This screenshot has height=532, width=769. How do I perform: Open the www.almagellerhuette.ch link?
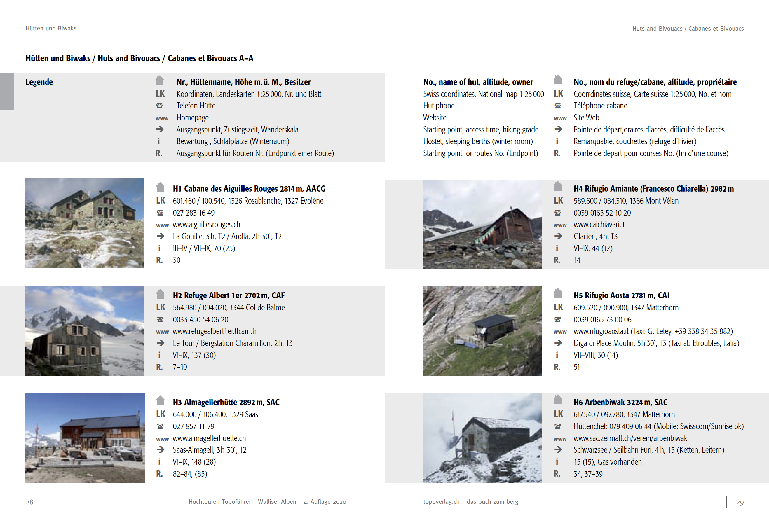pyautogui.click(x=209, y=438)
